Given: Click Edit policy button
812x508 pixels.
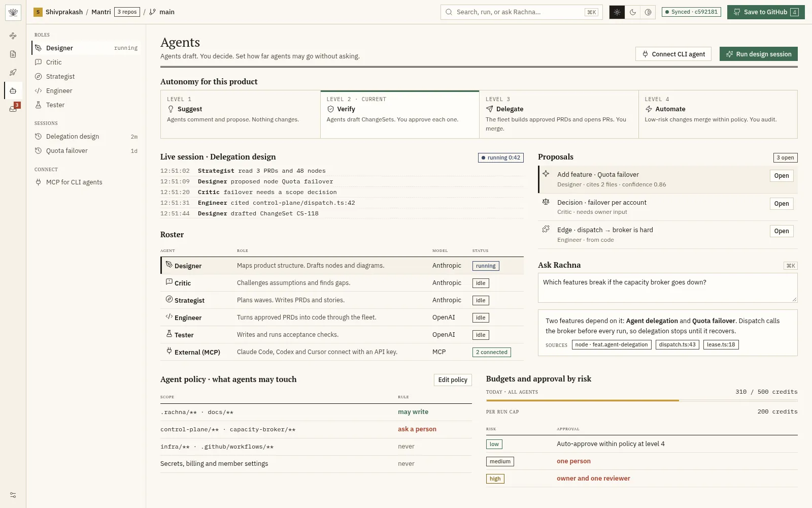Looking at the screenshot, I should click(x=453, y=379).
